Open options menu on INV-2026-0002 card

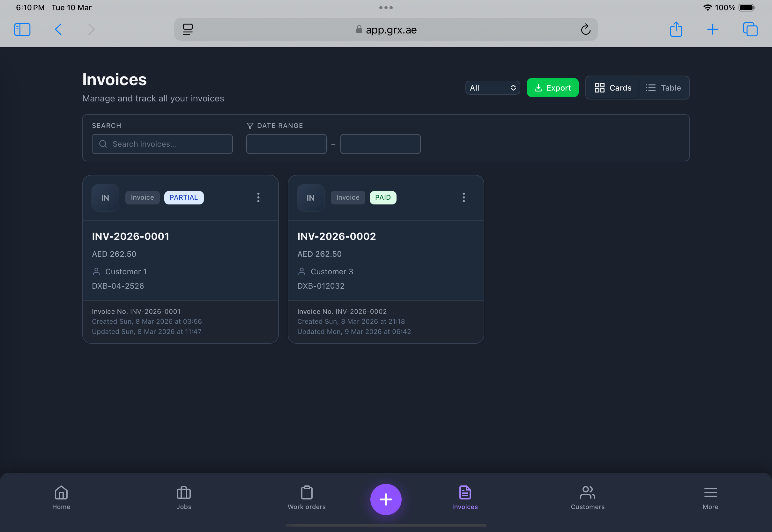click(x=464, y=197)
